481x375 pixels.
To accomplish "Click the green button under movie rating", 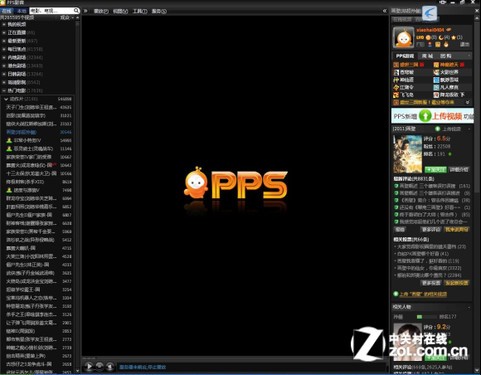I will pyautogui.click(x=435, y=170).
